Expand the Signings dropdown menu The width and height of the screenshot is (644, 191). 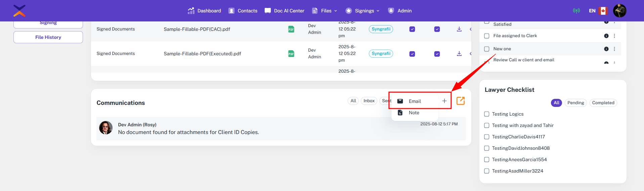(363, 11)
